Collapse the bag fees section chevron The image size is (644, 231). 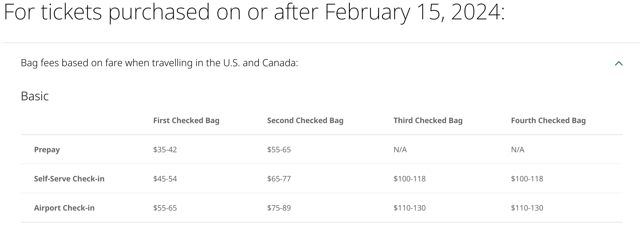pyautogui.click(x=619, y=63)
